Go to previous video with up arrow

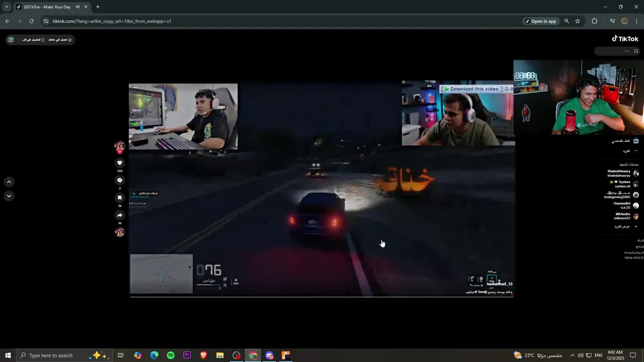pos(9,182)
